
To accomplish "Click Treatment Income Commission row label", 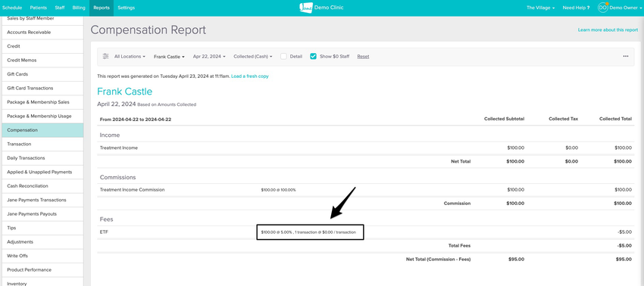I will coord(133,190).
